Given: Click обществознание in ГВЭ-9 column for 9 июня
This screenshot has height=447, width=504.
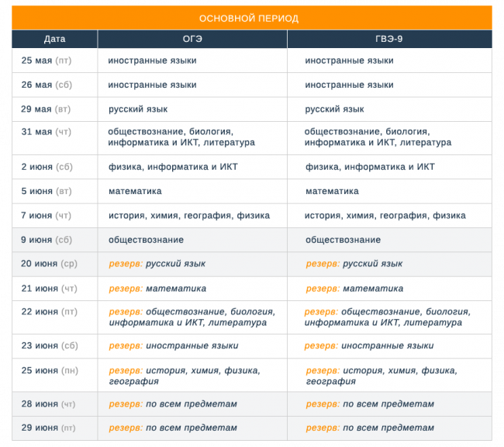Looking at the screenshot, I should point(343,240).
